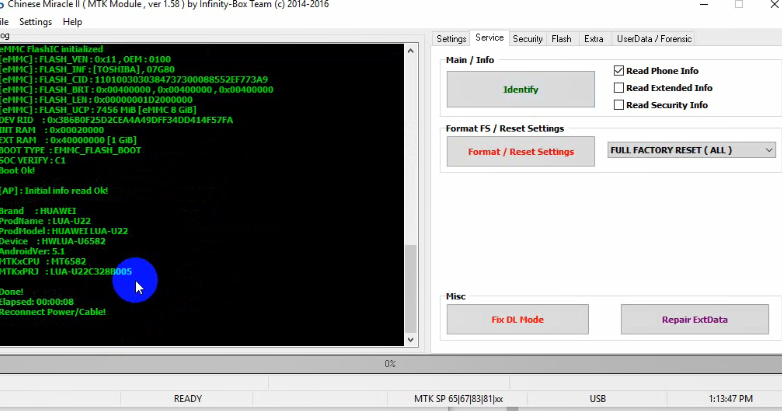Click 'Elapsed: 00:00:08' log line
This screenshot has height=411, width=782.
pyautogui.click(x=37, y=302)
